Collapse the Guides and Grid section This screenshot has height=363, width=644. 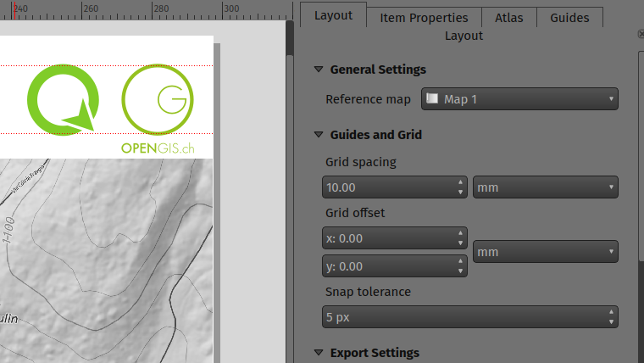click(x=319, y=134)
